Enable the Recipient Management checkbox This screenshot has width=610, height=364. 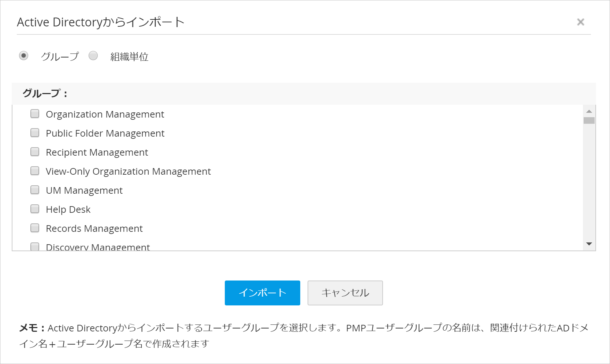coord(35,152)
